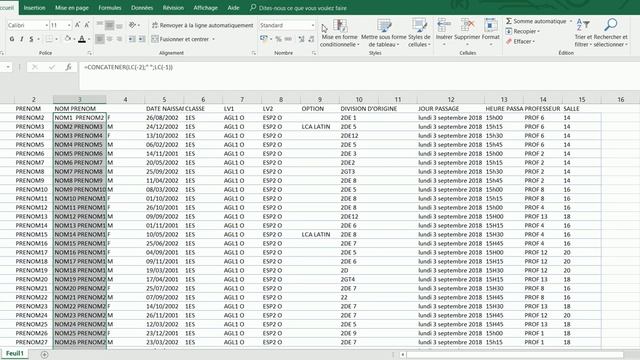Decrease the indent
The width and height of the screenshot is (640, 360).
(x=132, y=39)
